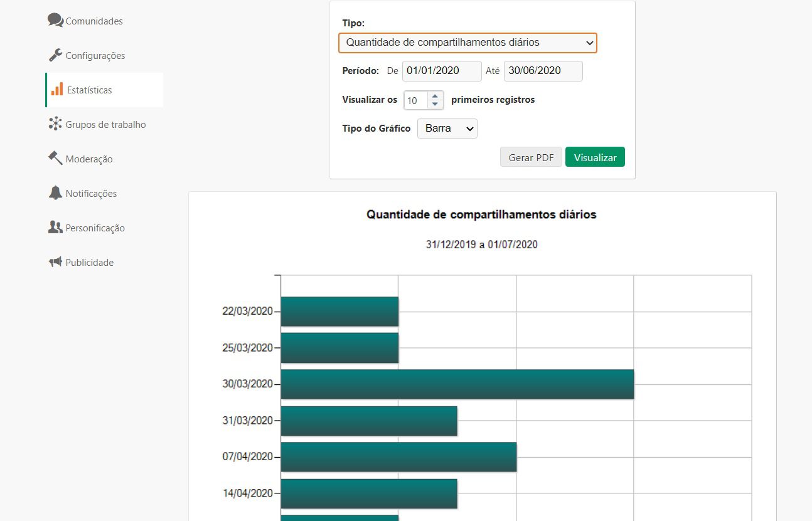Select the longest bar for 30/03/2020
The height and width of the screenshot is (521, 812).
[x=457, y=384]
